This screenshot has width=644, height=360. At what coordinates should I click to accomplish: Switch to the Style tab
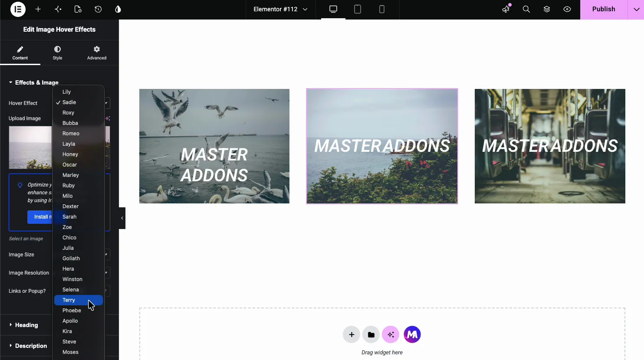click(57, 52)
